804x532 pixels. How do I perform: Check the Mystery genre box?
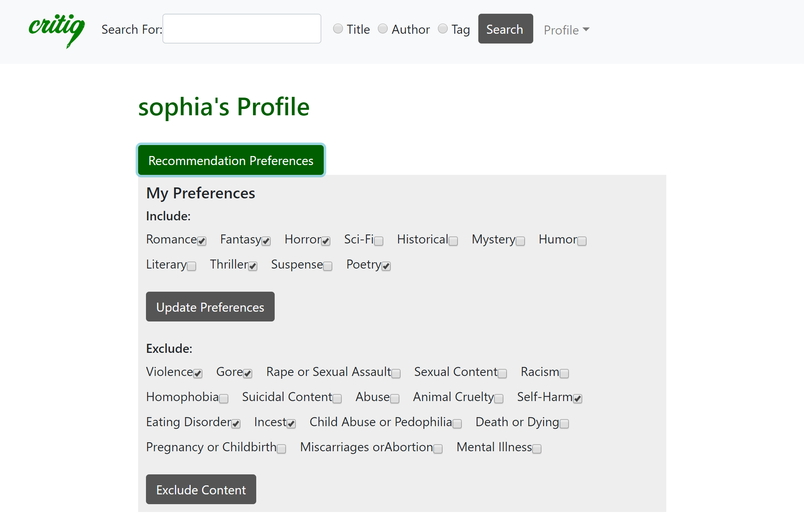point(520,241)
